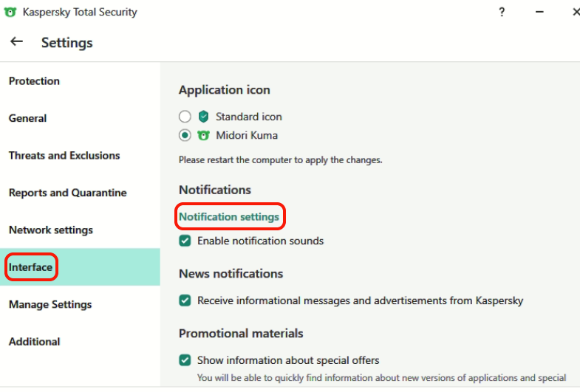This screenshot has height=392, width=580.
Task: Uncheck Receive informational messages and advertisements
Action: click(x=185, y=300)
